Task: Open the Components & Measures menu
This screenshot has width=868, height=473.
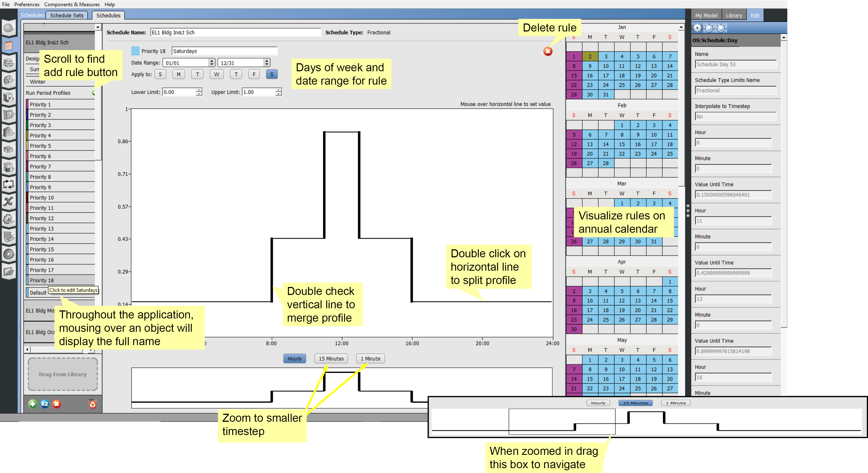Action: pos(72,4)
